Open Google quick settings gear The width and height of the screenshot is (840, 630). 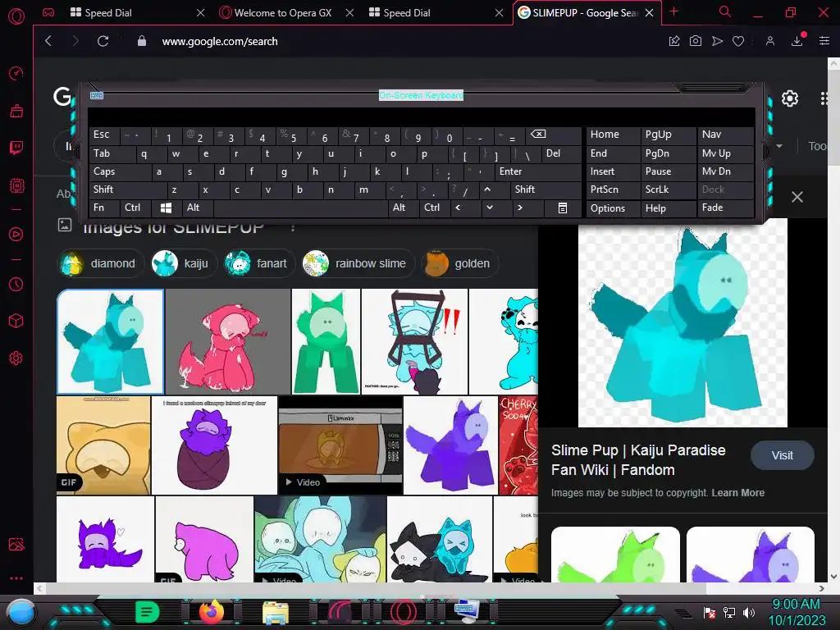click(x=790, y=98)
